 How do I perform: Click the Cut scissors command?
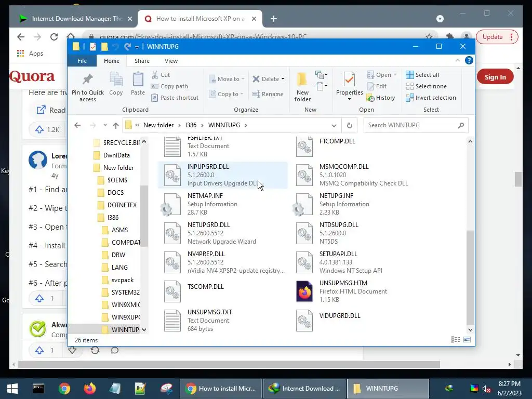161,75
